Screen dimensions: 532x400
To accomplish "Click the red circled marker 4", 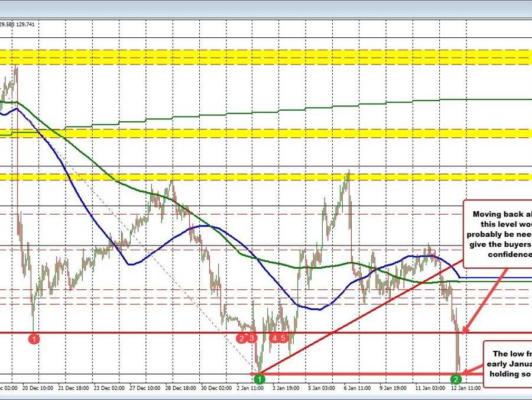I will [274, 338].
